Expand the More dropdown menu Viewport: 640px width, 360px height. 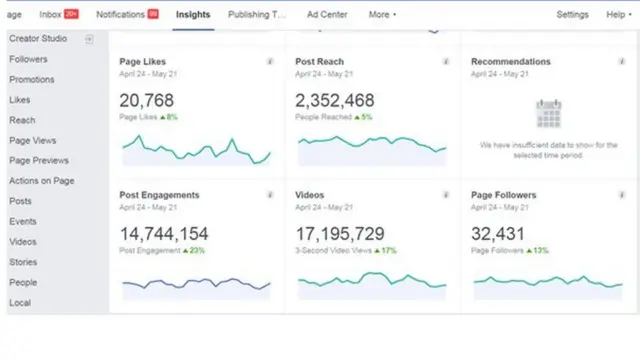382,15
